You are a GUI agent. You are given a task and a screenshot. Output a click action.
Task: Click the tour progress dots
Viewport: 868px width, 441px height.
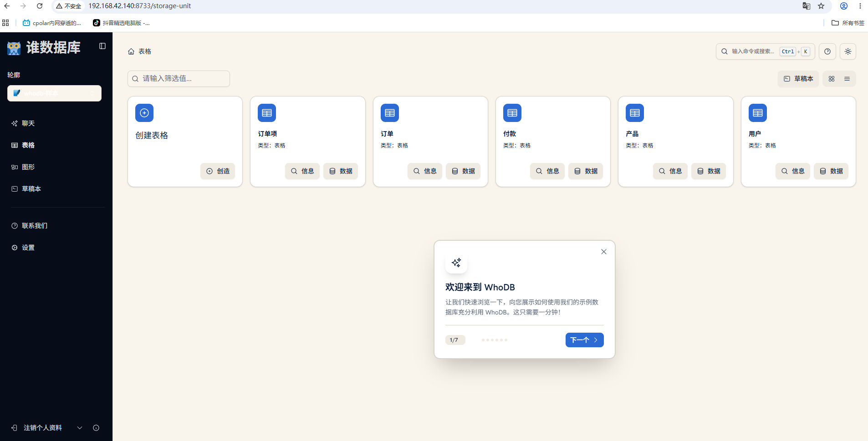pyautogui.click(x=495, y=340)
